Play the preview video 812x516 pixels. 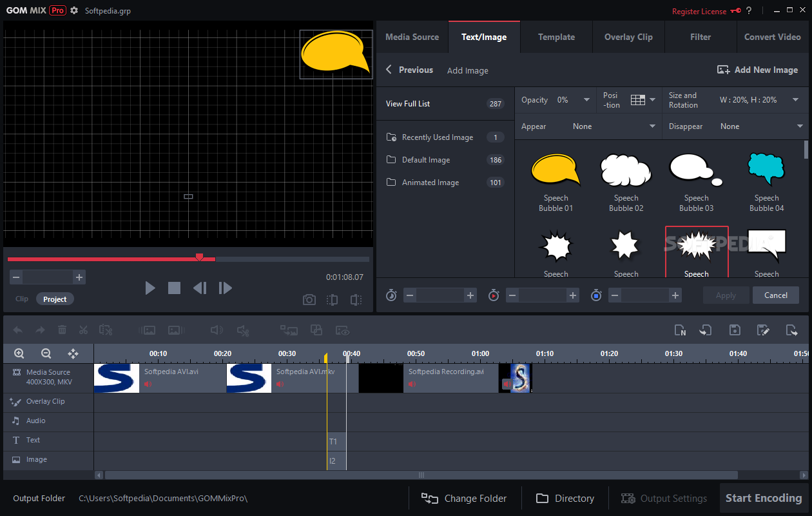click(150, 288)
